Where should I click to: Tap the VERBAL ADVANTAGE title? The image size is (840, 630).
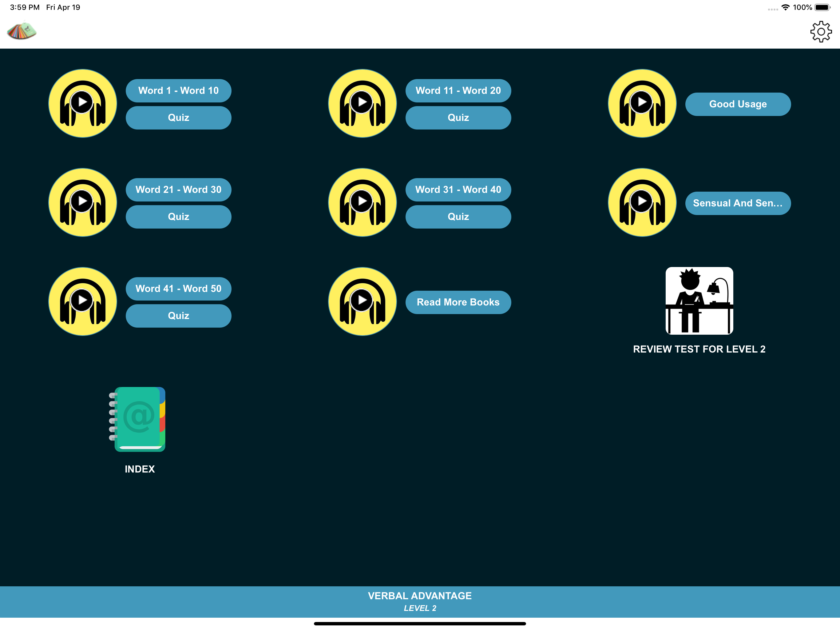(420, 596)
